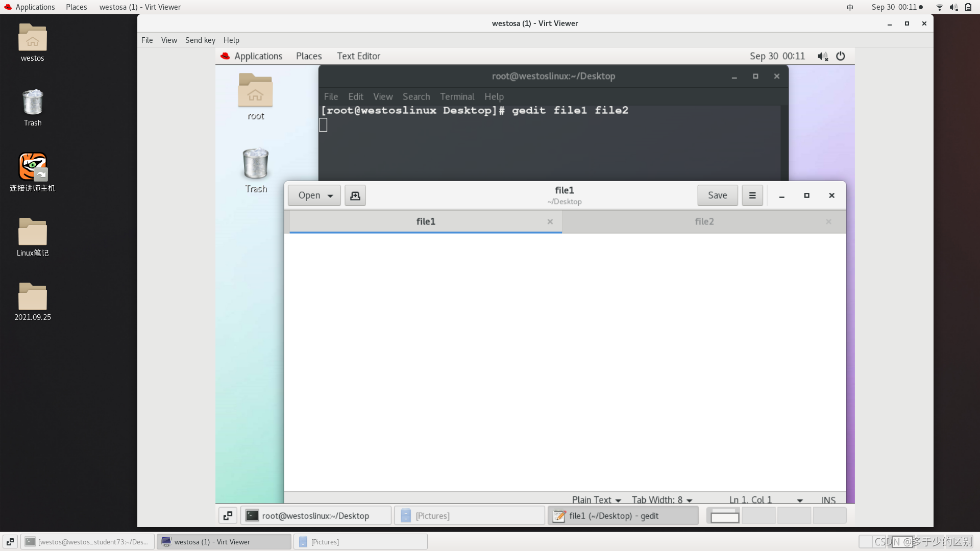Click the root@westoslinux terminal taskbar button
The image size is (980, 551).
(315, 515)
